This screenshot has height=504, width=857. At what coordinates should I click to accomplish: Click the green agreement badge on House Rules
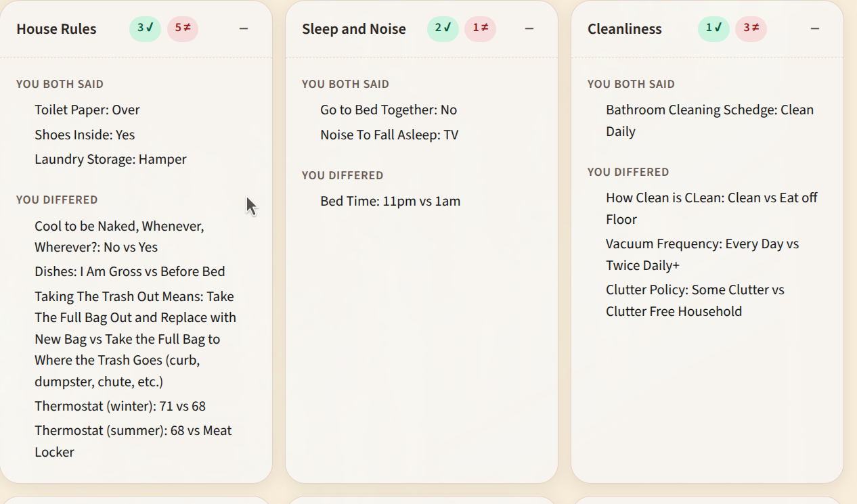pyautogui.click(x=145, y=28)
